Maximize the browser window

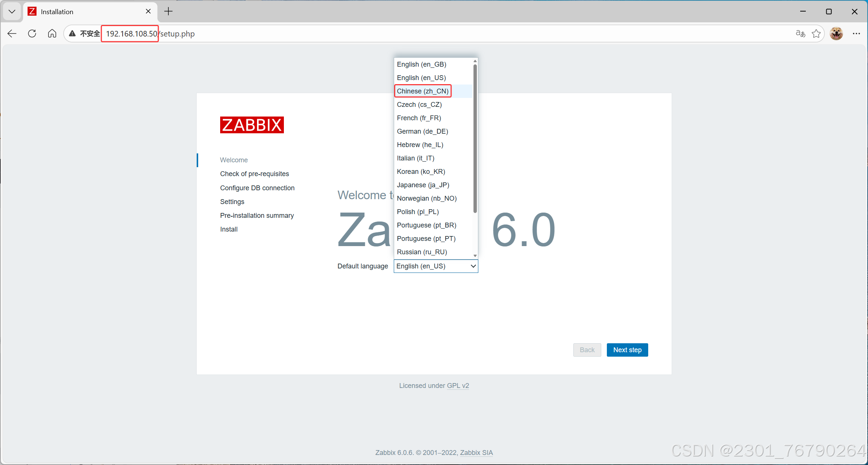point(829,12)
